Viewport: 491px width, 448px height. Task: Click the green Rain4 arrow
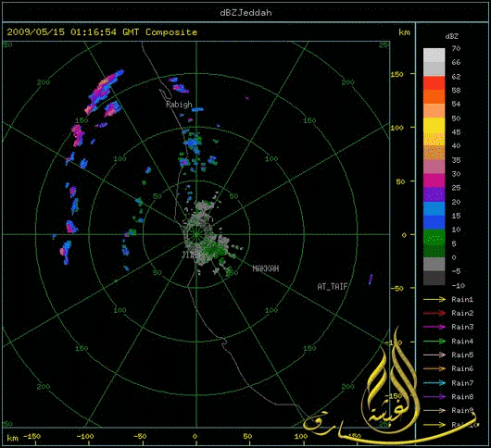pos(434,341)
